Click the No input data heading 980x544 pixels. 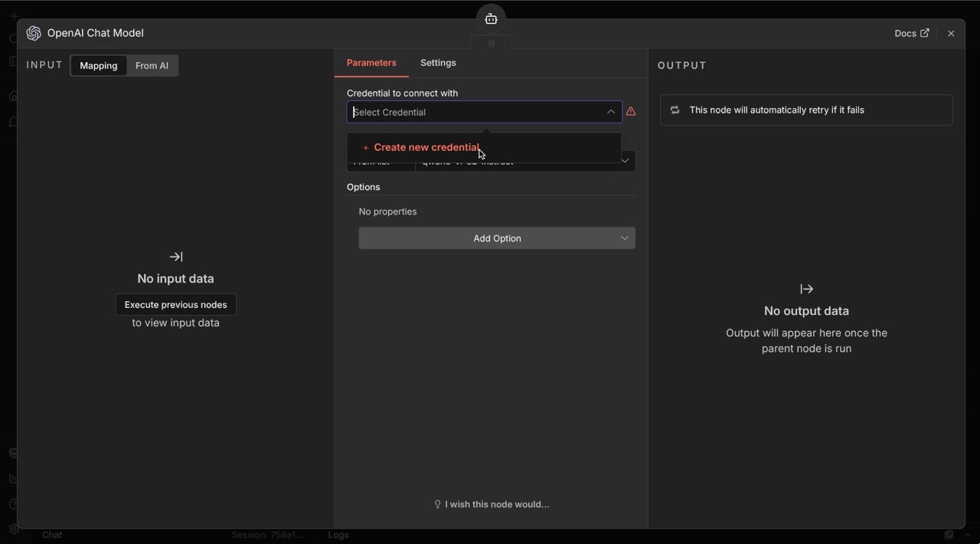coord(176,279)
